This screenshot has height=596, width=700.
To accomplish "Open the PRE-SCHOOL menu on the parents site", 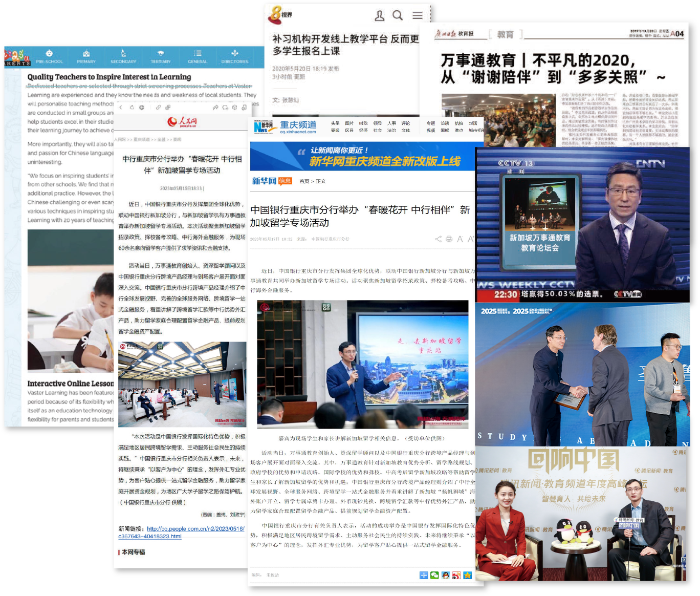I will coord(49,57).
